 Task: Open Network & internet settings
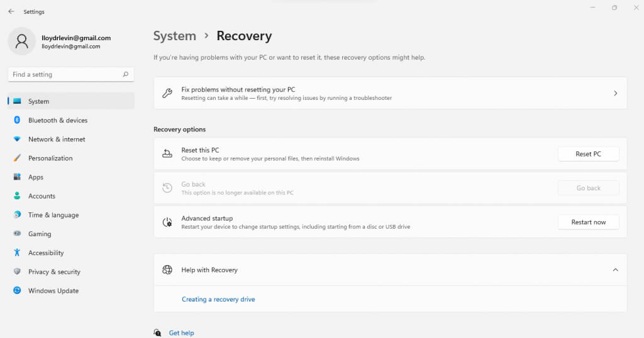coord(70,139)
